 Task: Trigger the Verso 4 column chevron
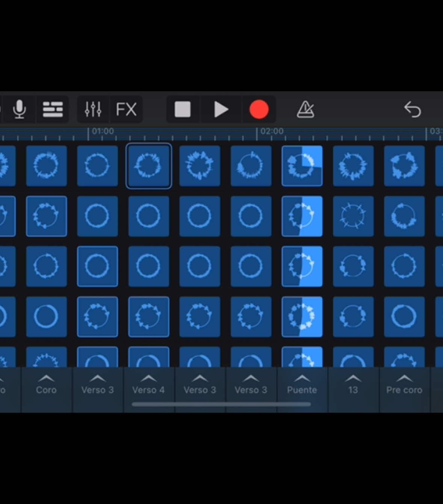pos(148,378)
